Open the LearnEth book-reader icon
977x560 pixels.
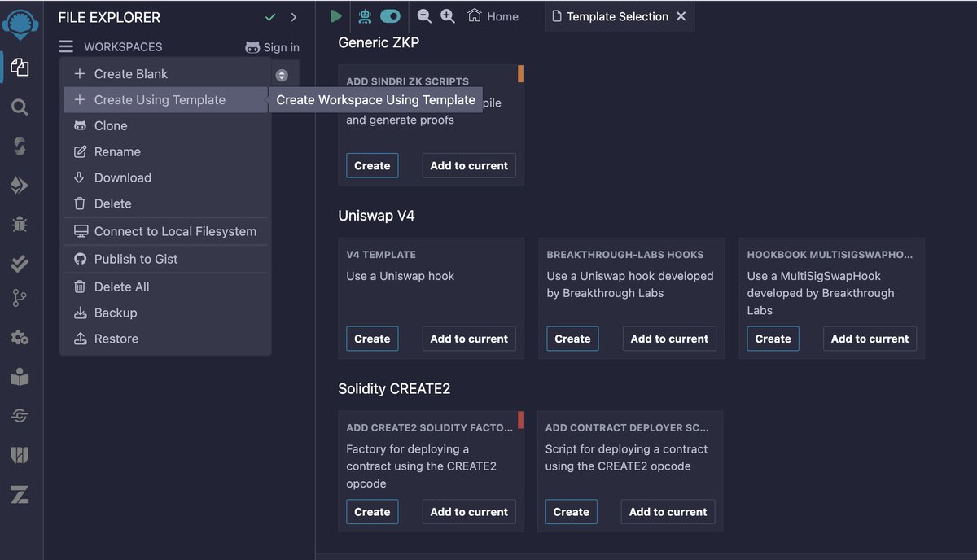point(20,377)
